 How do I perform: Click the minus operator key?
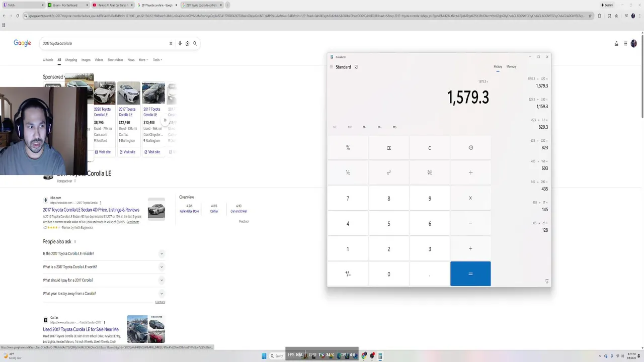click(x=470, y=223)
